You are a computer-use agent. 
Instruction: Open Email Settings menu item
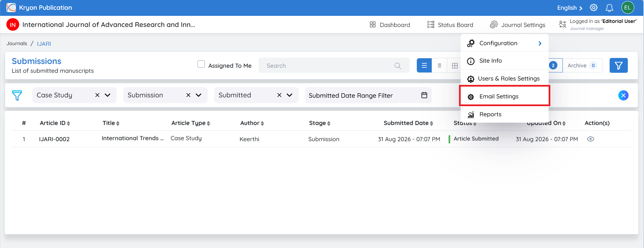click(504, 96)
